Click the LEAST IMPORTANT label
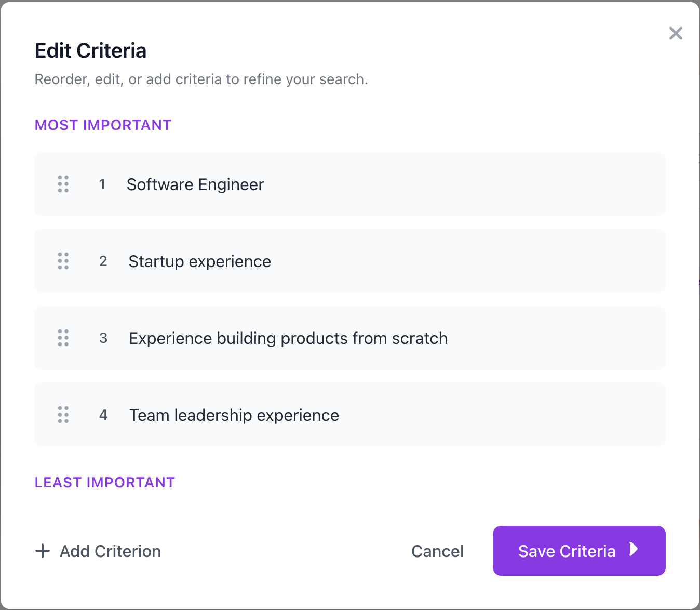Screen dimensions: 700x610 tap(104, 482)
